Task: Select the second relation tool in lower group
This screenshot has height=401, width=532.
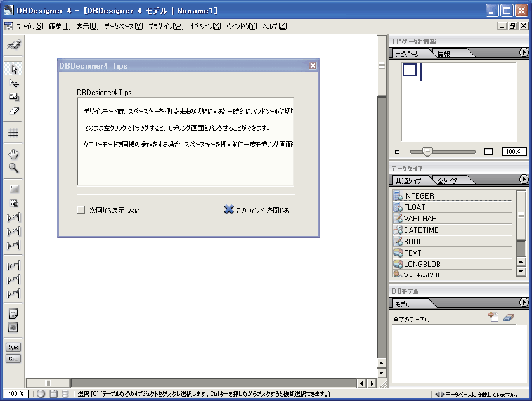Action: click(x=13, y=279)
